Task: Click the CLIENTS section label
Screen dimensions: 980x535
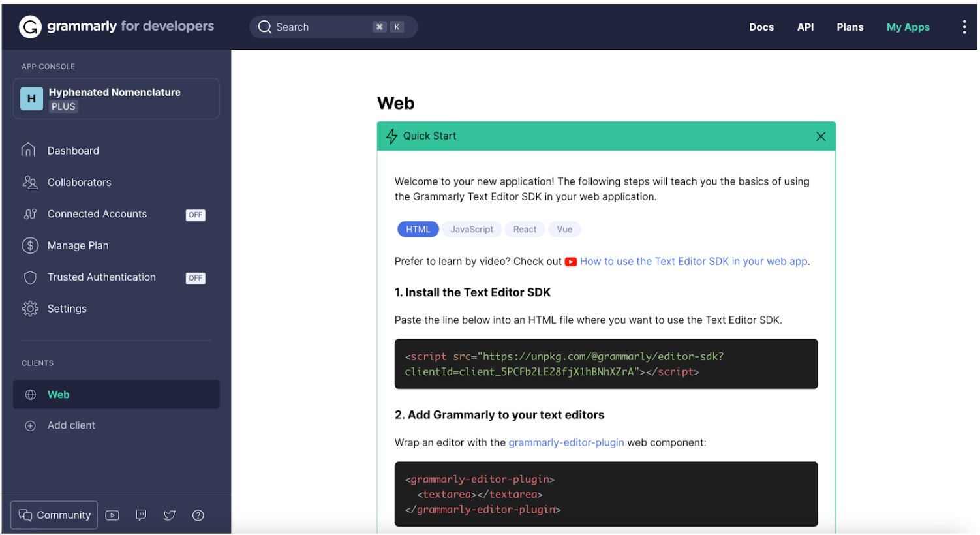Action: coord(37,363)
